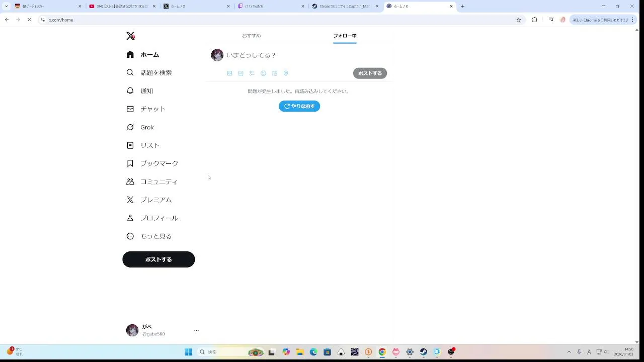Click the がべ account avatar at bottom

point(132,330)
